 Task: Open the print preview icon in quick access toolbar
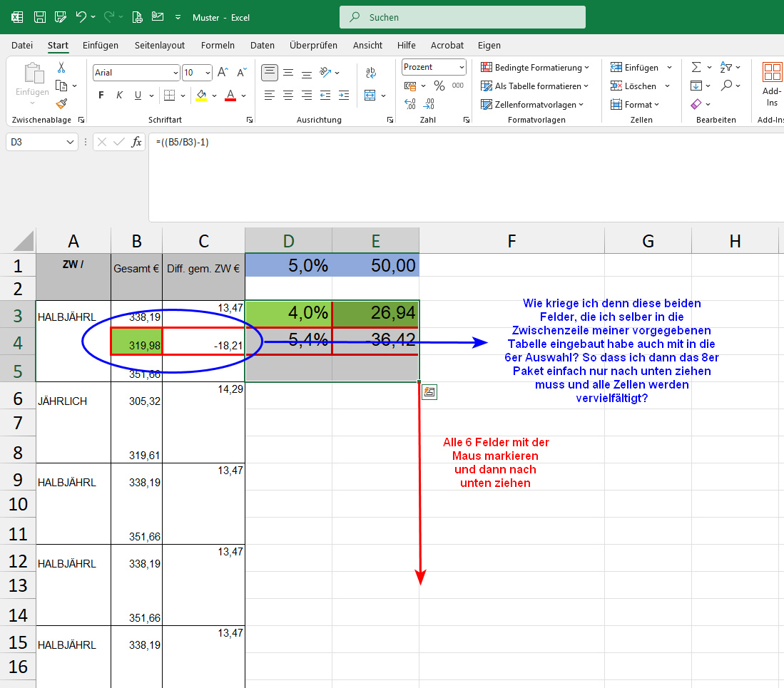tap(137, 18)
